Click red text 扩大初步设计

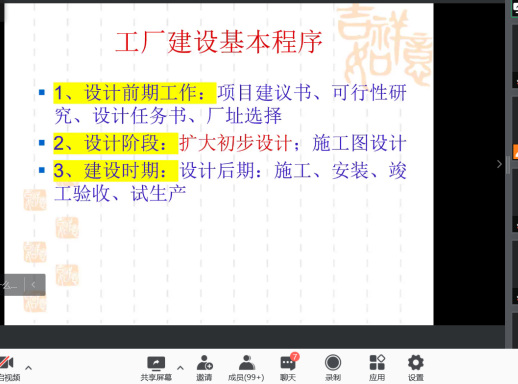(x=236, y=143)
